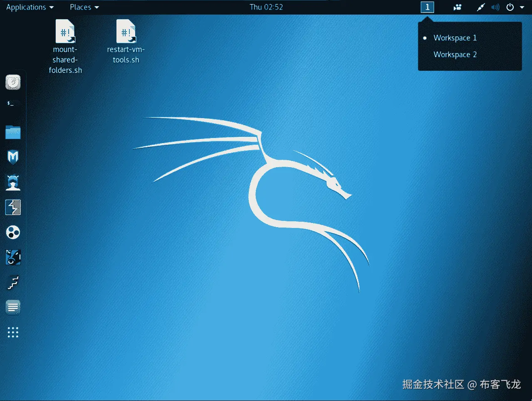
Task: Click the power icon in top bar
Action: (x=510, y=7)
